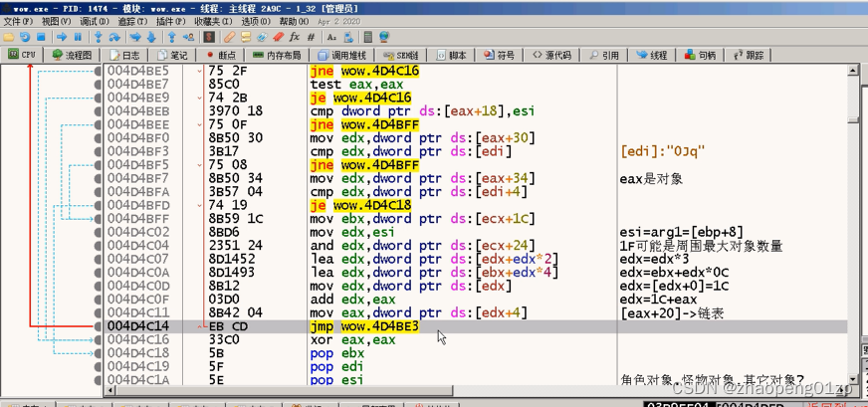Image resolution: width=868 pixels, height=407 pixels.
Task: Open a file with the folder icon
Action: point(8,37)
